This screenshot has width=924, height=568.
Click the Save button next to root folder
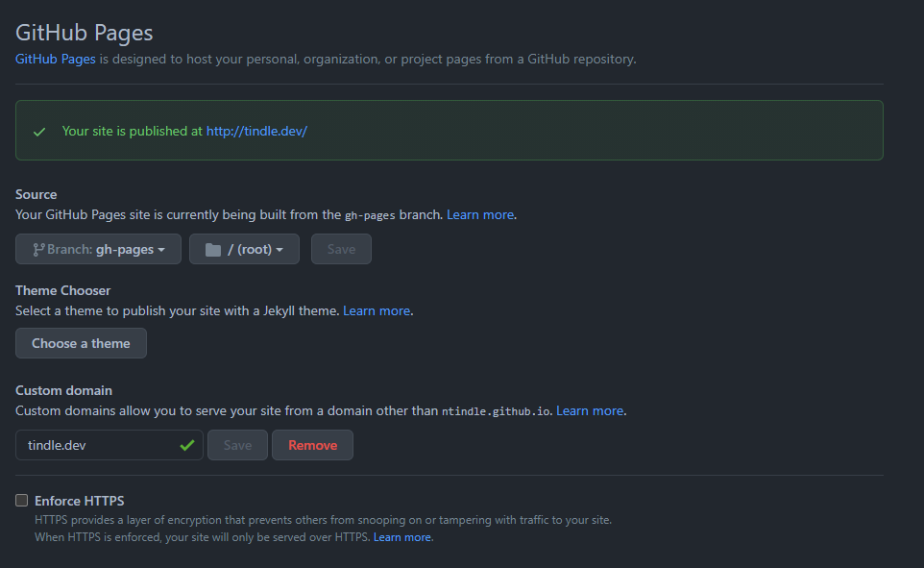tap(341, 249)
